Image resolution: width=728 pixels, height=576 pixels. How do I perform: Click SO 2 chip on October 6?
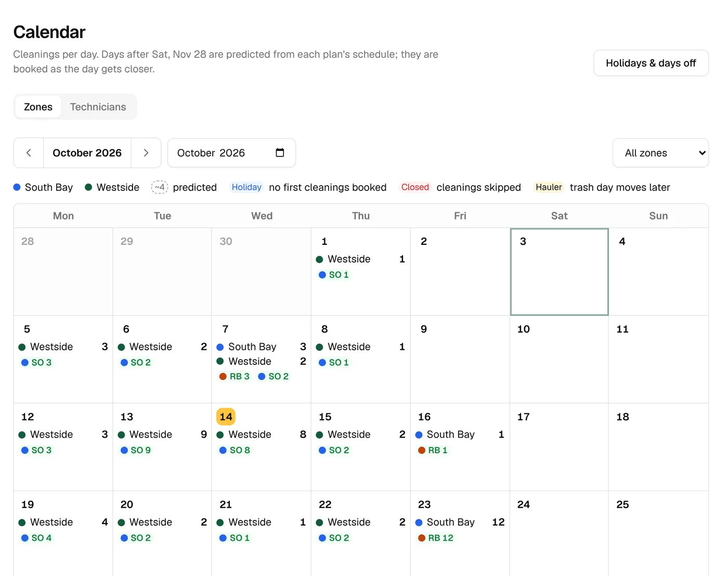(136, 362)
